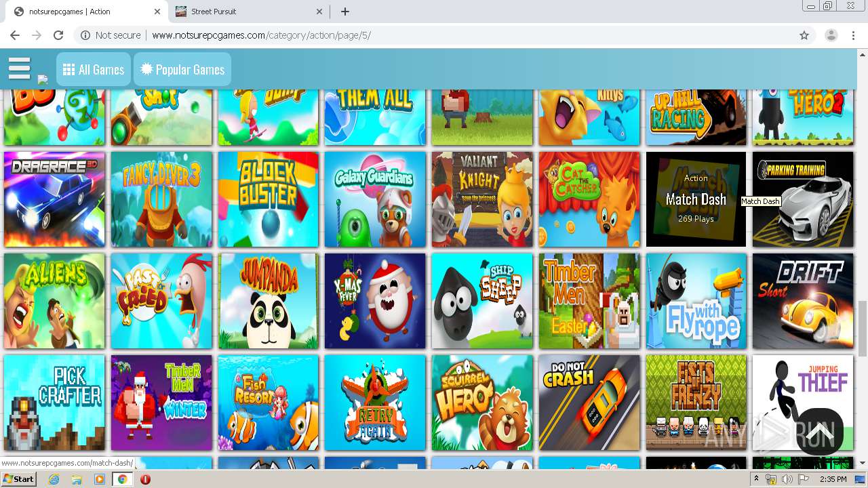868x488 pixels.
Task: View site information via Not secure icon
Action: click(x=111, y=35)
